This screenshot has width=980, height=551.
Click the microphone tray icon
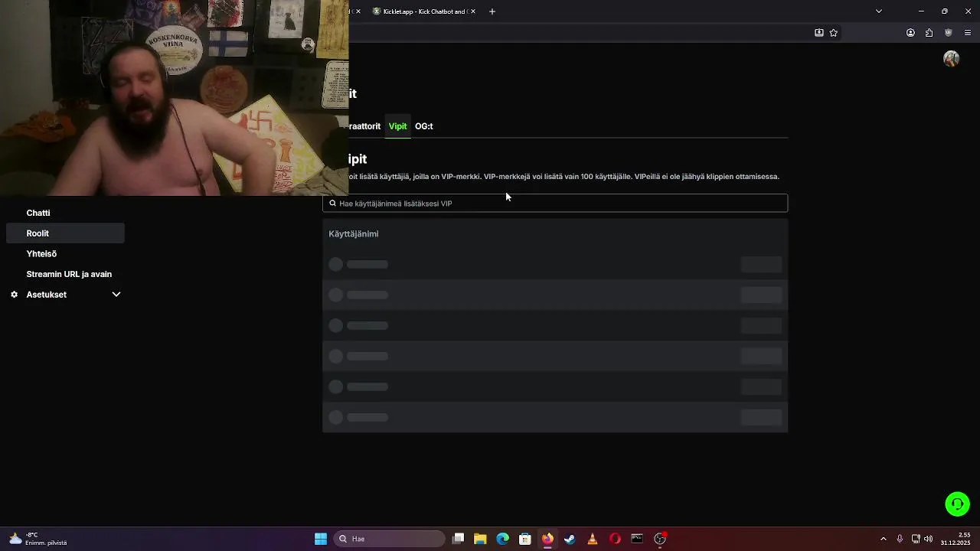click(x=900, y=539)
